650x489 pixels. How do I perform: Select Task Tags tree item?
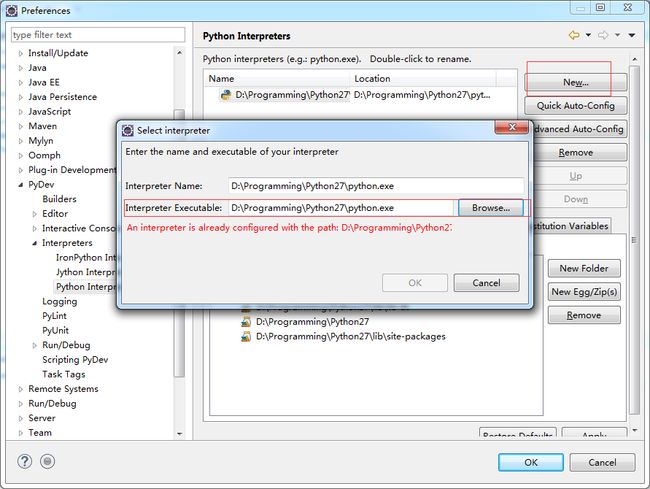(x=64, y=374)
